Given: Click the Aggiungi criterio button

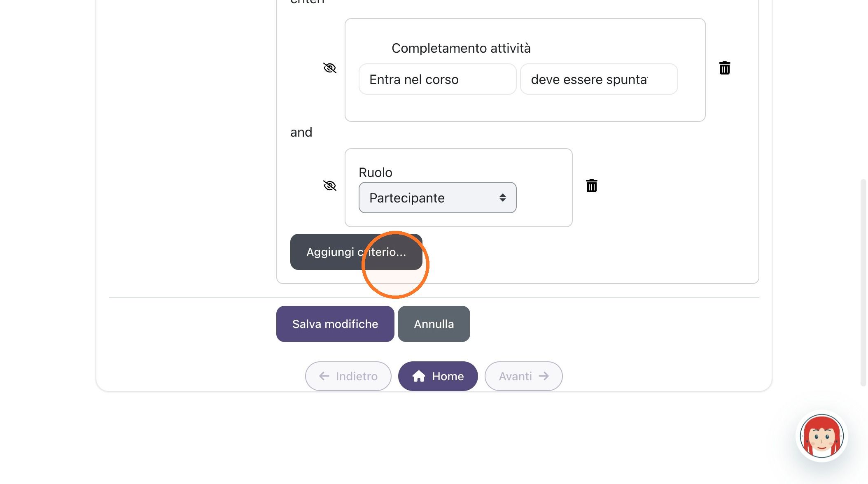Looking at the screenshot, I should [x=356, y=252].
